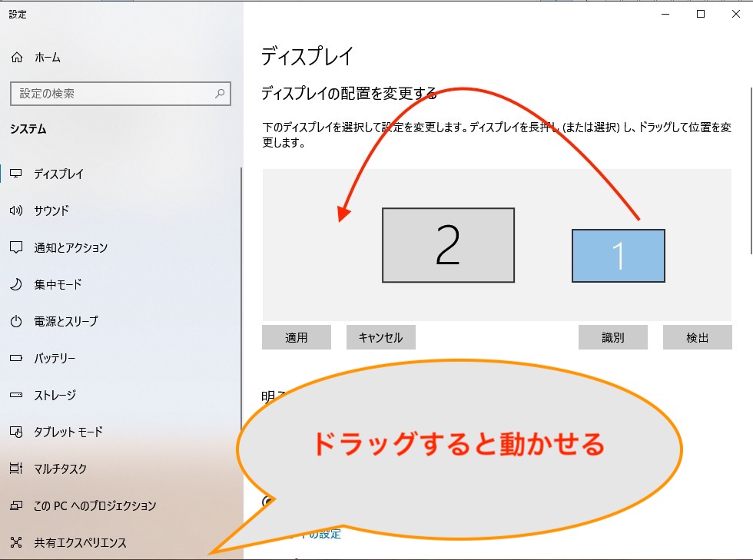
Task: Open この PC へのプロジェクション page
Action: [x=95, y=505]
